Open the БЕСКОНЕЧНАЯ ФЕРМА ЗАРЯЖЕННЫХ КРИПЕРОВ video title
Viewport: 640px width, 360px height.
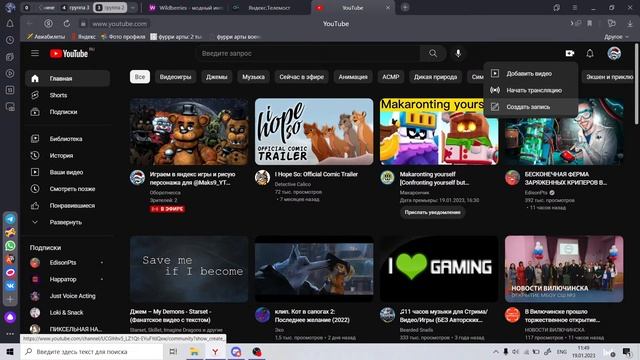pyautogui.click(x=566, y=178)
